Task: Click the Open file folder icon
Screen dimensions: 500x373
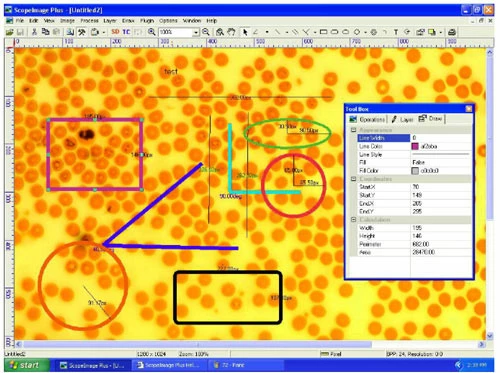Action: pos(10,32)
